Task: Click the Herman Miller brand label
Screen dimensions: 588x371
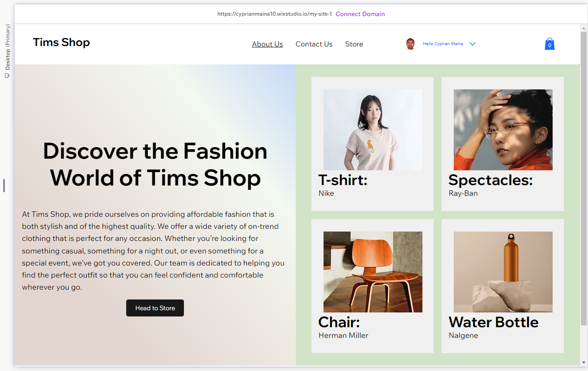Action: coord(343,335)
